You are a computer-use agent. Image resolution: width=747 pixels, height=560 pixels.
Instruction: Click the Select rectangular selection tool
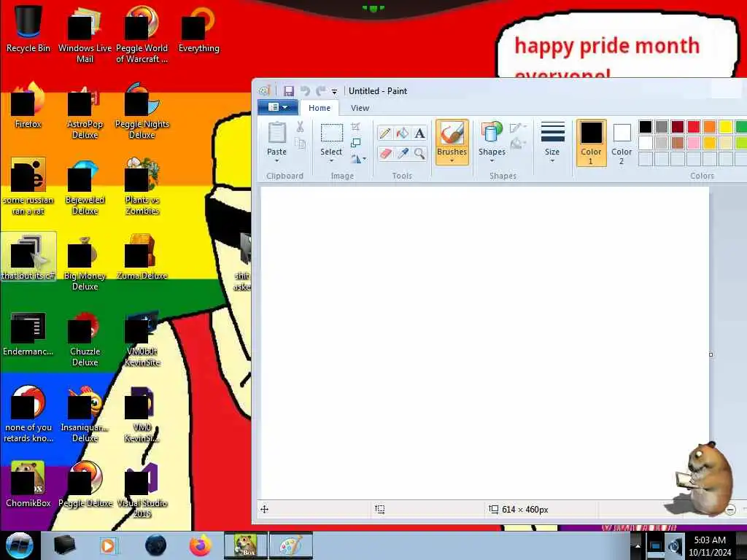pyautogui.click(x=331, y=133)
